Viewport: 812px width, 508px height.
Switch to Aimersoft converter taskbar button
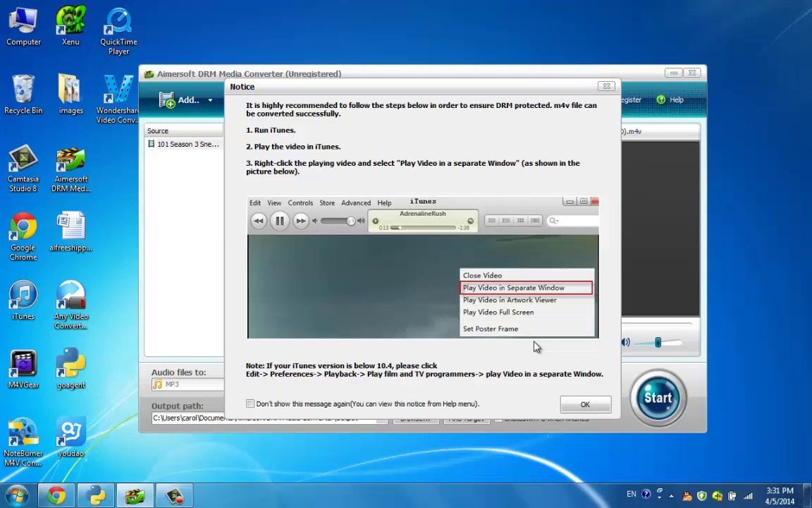tap(135, 495)
